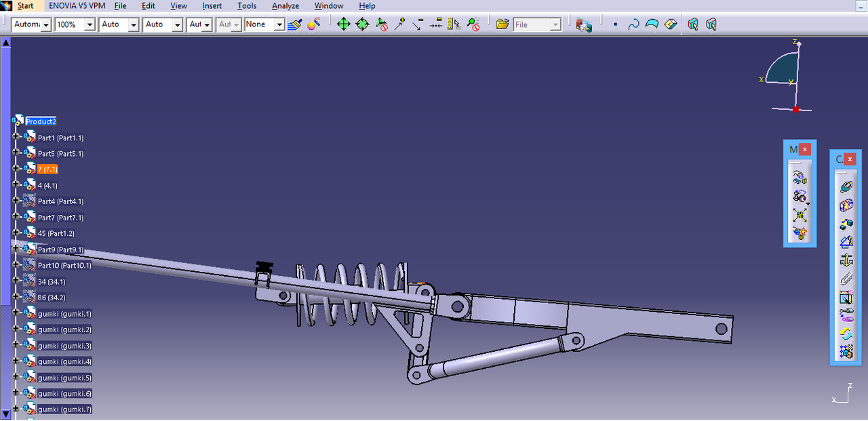The image size is (868, 421).
Task: Expand the Part1 (Part1.1) tree node
Action: tap(17, 137)
